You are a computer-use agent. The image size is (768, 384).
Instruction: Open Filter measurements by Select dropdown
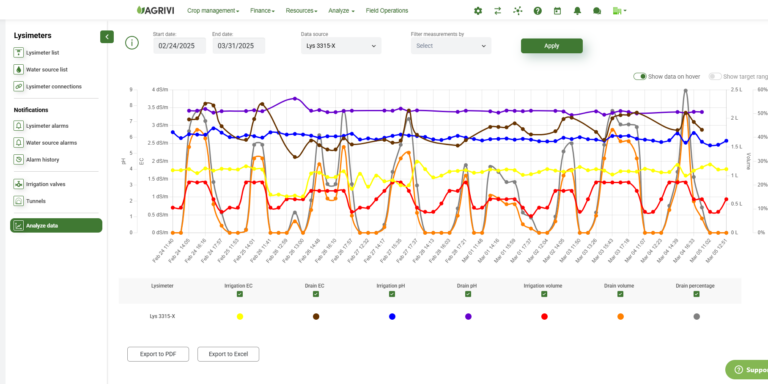(451, 46)
